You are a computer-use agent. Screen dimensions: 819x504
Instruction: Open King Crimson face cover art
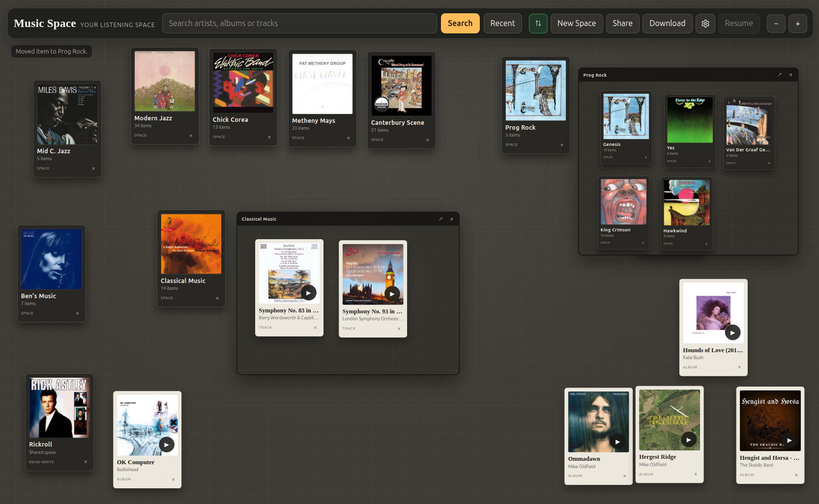[623, 202]
